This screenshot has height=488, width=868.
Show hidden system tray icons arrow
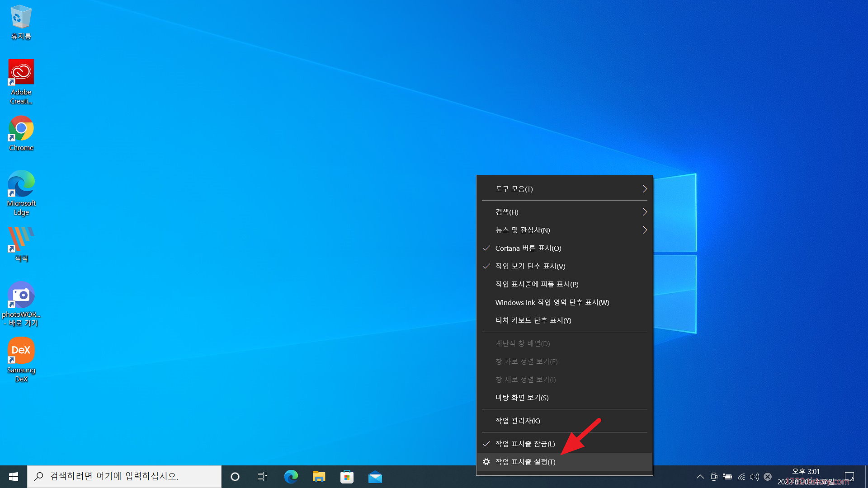click(x=700, y=477)
